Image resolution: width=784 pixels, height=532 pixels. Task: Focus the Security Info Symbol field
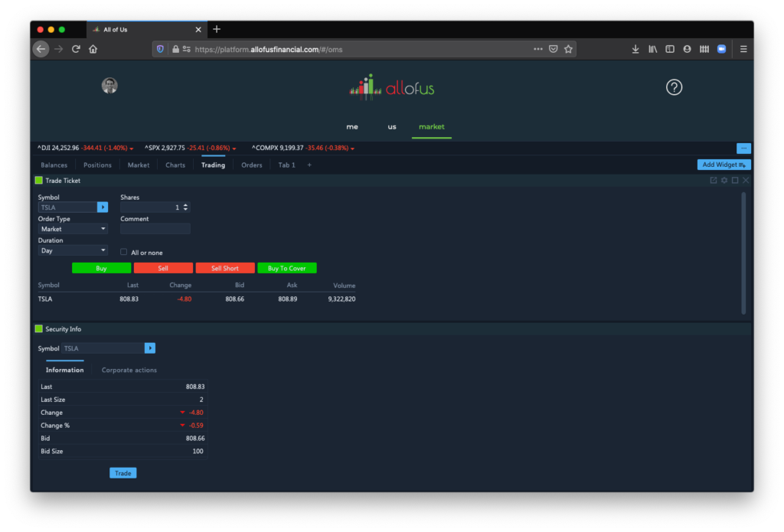(x=103, y=348)
